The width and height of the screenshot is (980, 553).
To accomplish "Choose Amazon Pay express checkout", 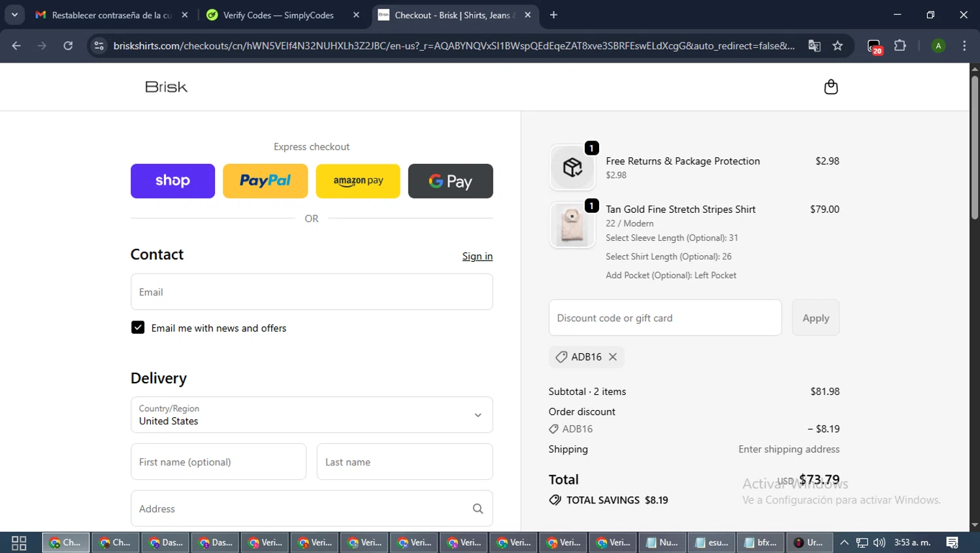I will click(x=358, y=181).
